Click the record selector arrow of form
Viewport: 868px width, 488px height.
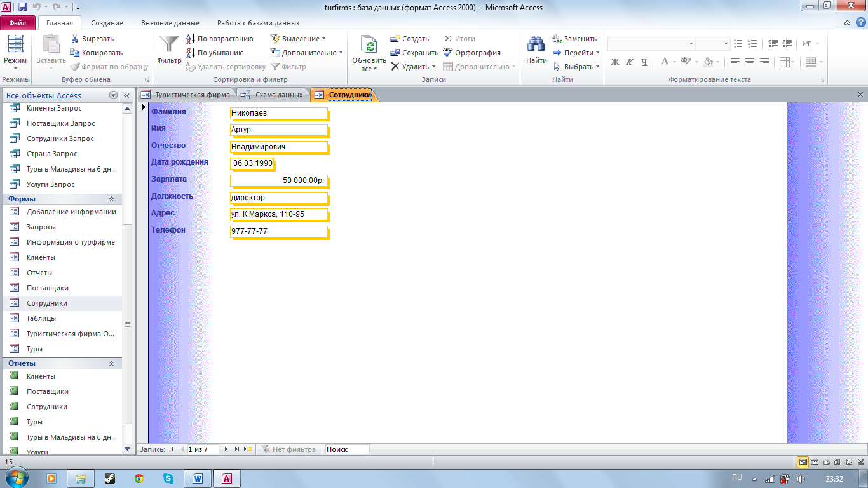click(x=143, y=107)
